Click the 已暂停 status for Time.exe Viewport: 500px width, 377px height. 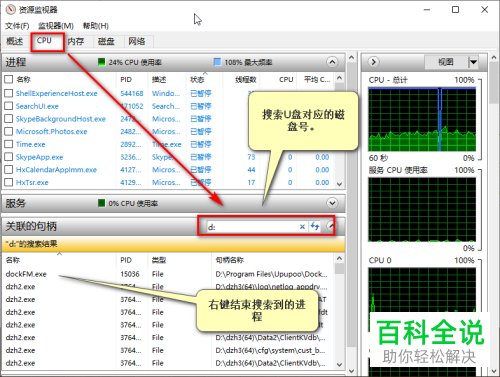pyautogui.click(x=201, y=144)
